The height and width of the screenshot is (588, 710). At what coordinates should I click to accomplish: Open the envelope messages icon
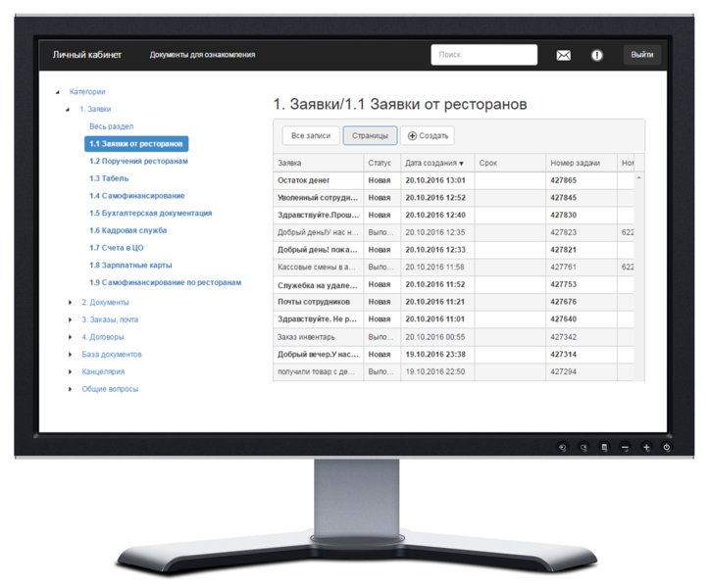click(x=563, y=56)
